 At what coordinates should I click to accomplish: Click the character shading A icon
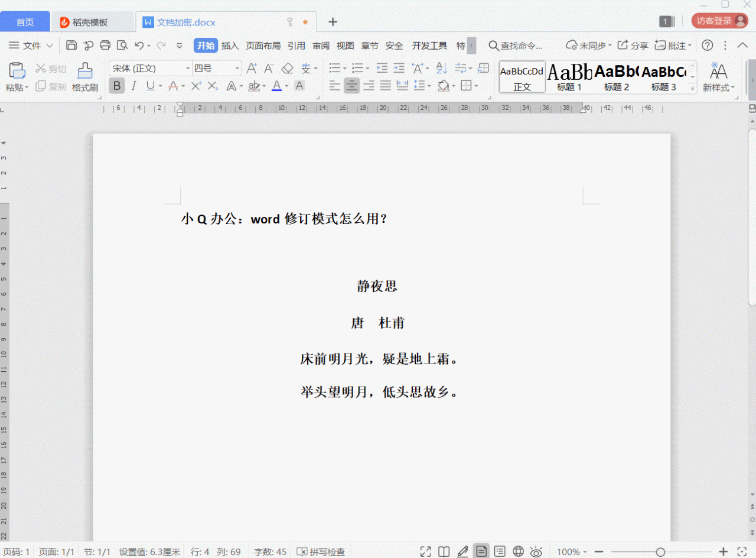[299, 86]
